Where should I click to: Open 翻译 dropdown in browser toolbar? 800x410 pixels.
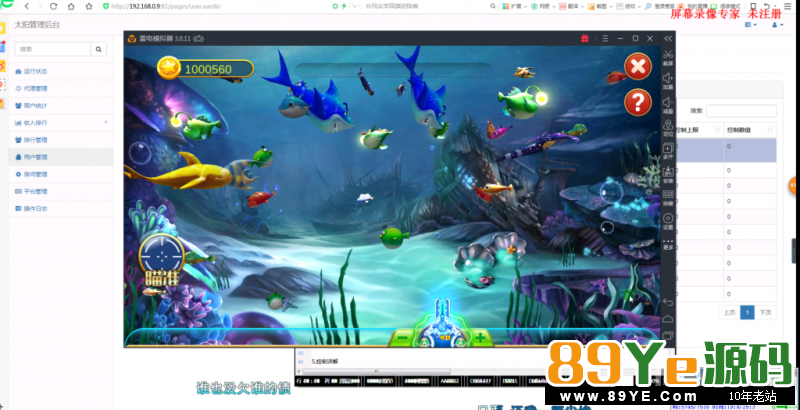point(571,6)
